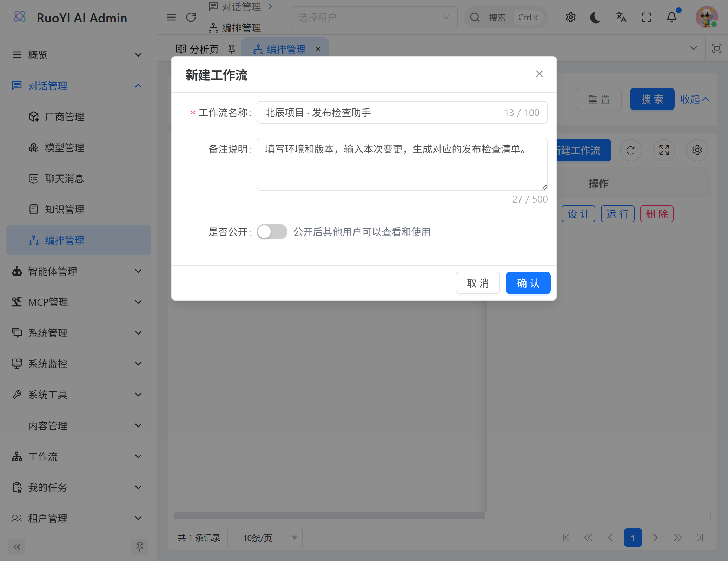Viewport: 728px width, 561px height.
Task: Open notifications bell icon
Action: 672,17
